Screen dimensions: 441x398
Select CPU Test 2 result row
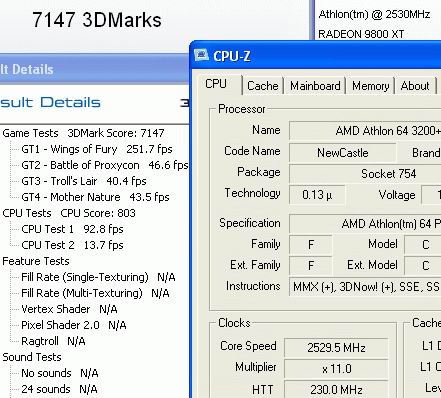(72, 245)
